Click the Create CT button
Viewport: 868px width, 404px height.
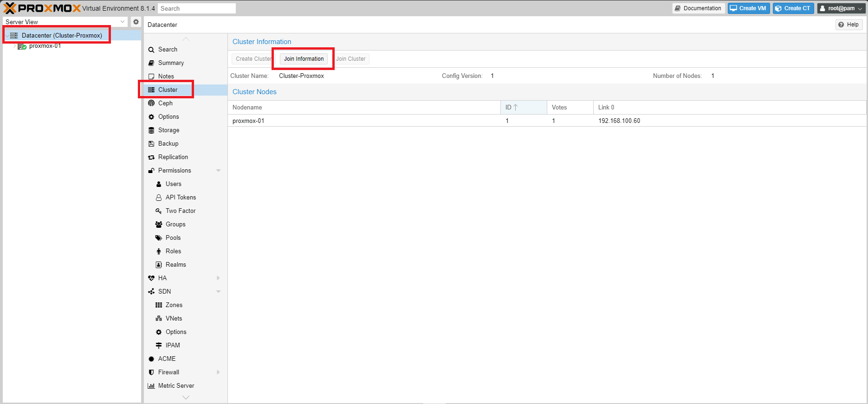[x=793, y=8]
